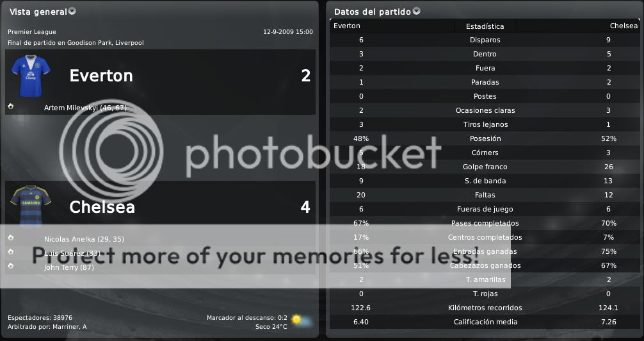Click the goal ball icon beside Luis Suárez
The height and width of the screenshot is (341, 644).
11,252
